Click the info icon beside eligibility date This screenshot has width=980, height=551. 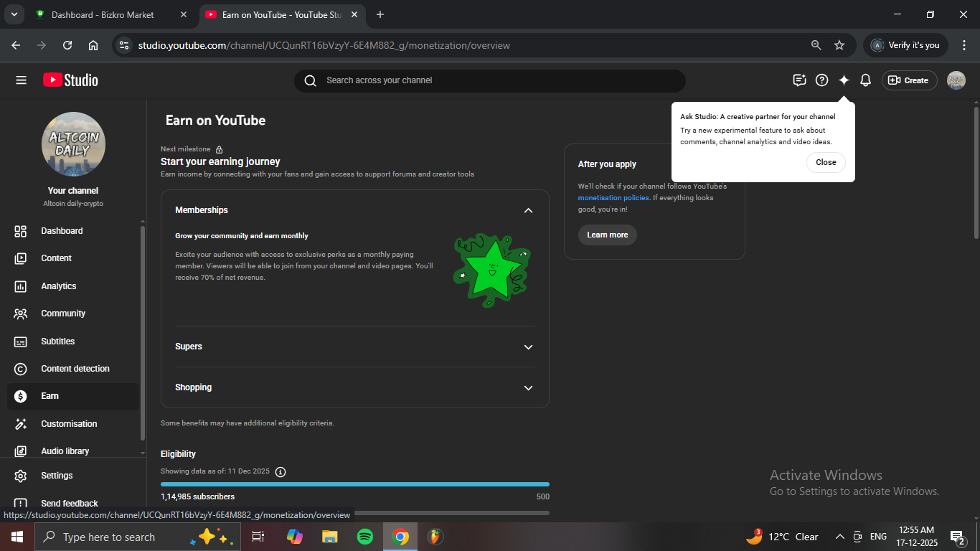point(281,471)
